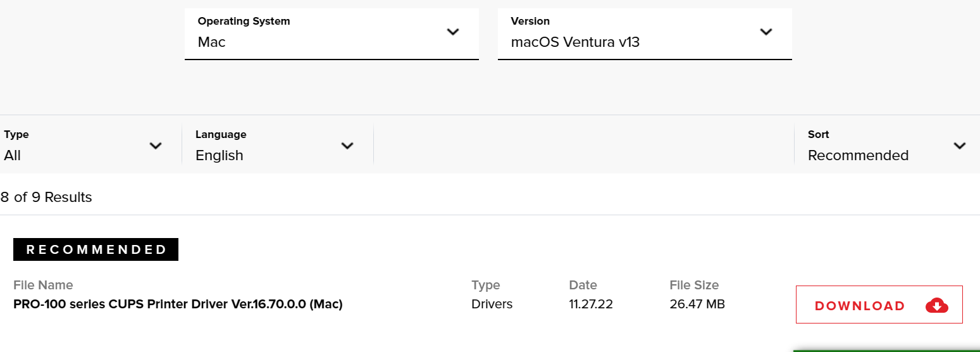Screen dimensions: 980x352
Task: Click the chevron beside macOS Ventura v13
Action: (x=766, y=32)
